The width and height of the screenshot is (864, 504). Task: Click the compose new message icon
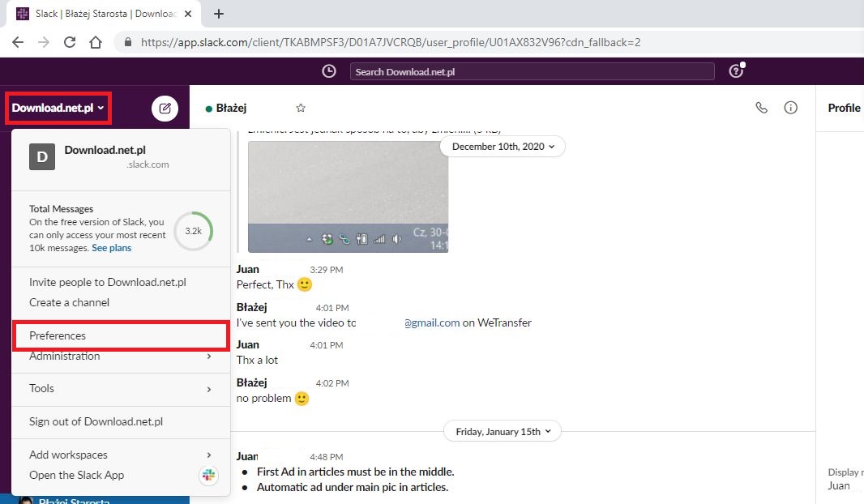point(165,108)
